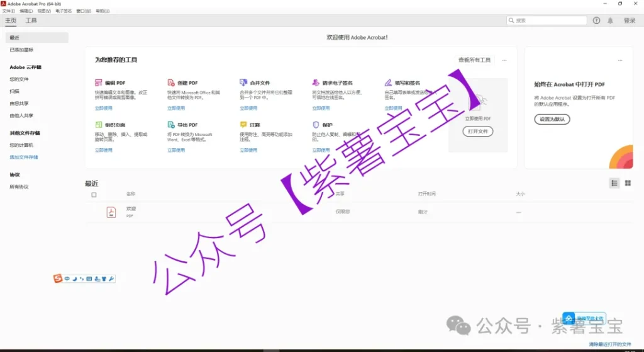Image resolution: width=644 pixels, height=352 pixels.
Task: Open the 文件 menu in menu bar
Action: (x=8, y=11)
